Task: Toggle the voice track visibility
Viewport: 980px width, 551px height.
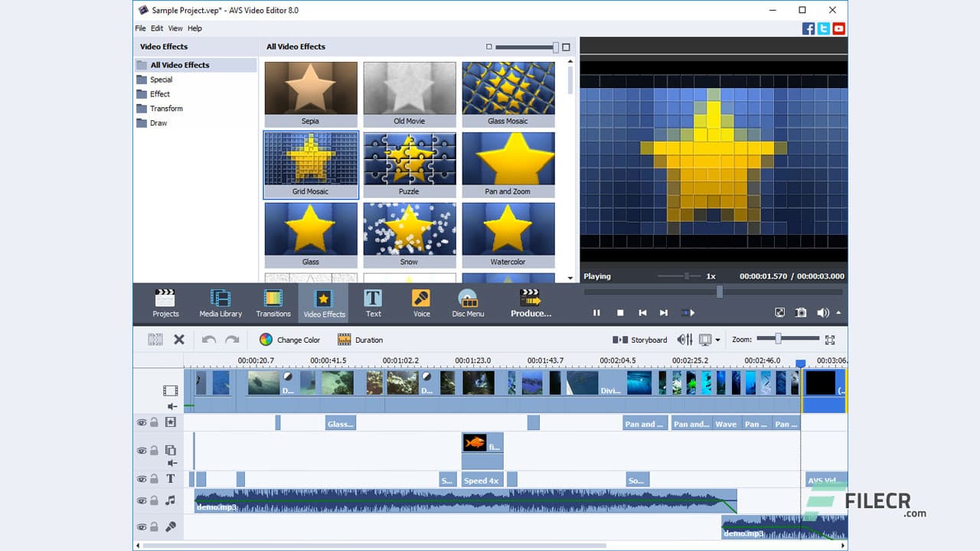Action: point(142,527)
